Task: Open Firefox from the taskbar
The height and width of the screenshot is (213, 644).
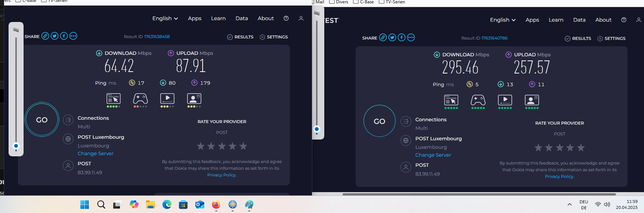Action: pyautogui.click(x=216, y=204)
